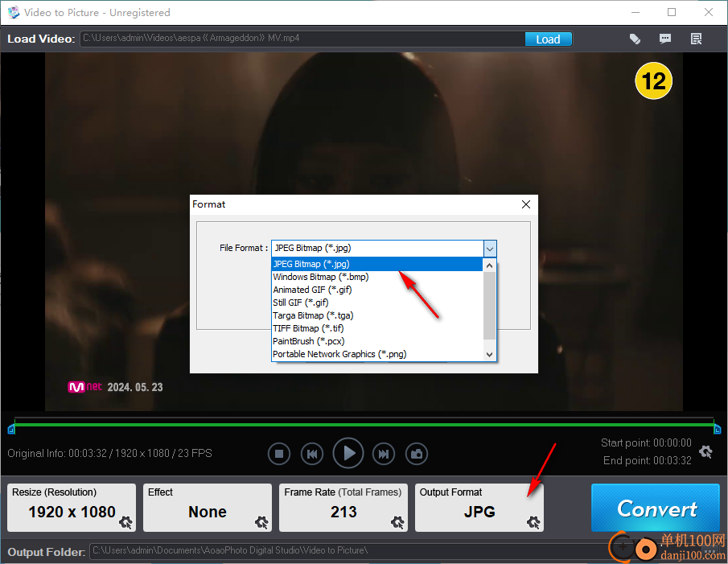728x564 pixels.
Task: Open Resize (Resolution) settings gear
Action: [x=125, y=522]
